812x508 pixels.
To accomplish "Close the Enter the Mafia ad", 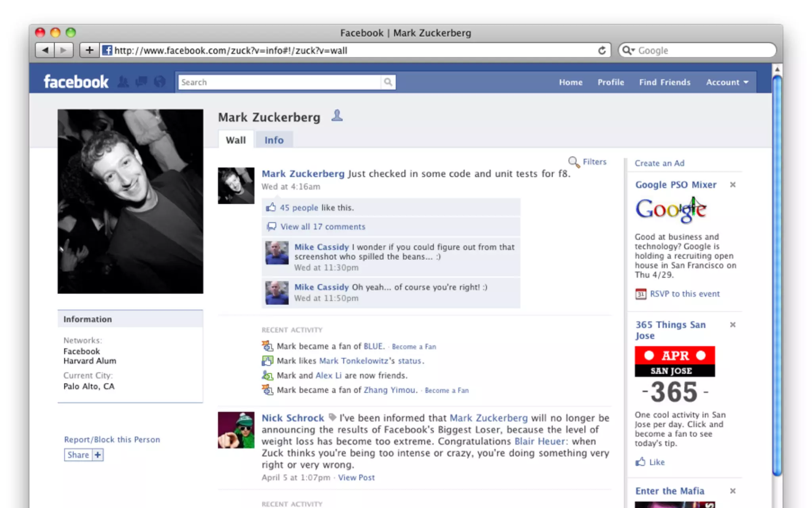I will (733, 491).
